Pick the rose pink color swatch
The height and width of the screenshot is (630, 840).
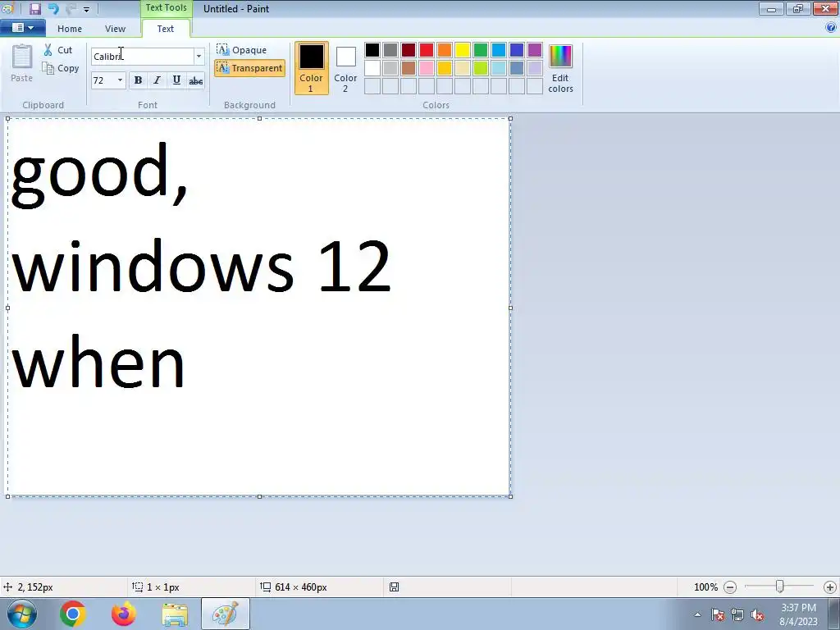[x=427, y=68]
